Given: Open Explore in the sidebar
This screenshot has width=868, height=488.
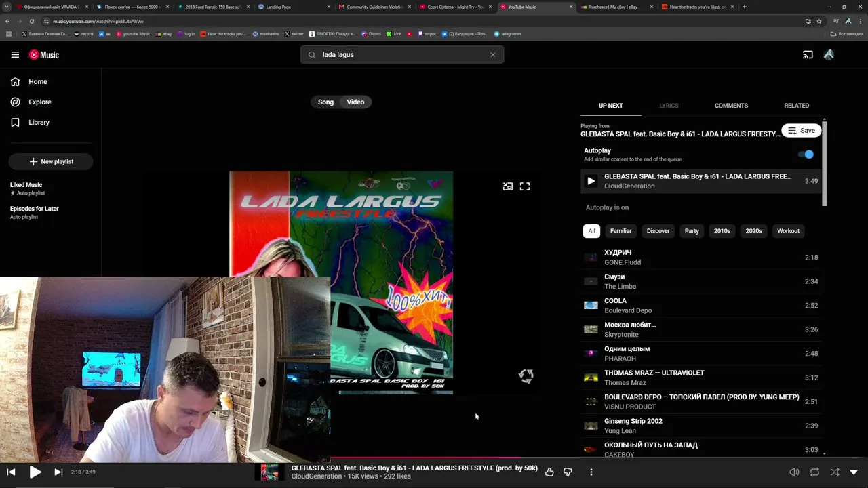Looking at the screenshot, I should point(31,102).
